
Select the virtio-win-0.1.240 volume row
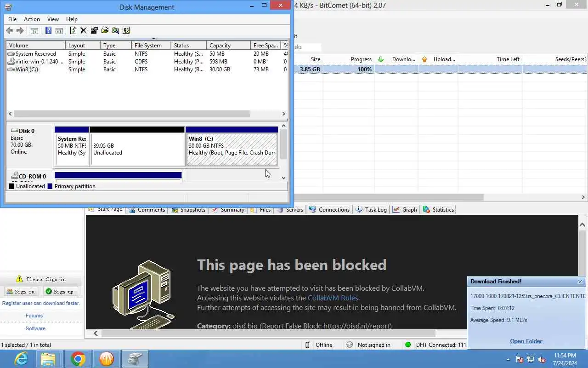[147, 62]
